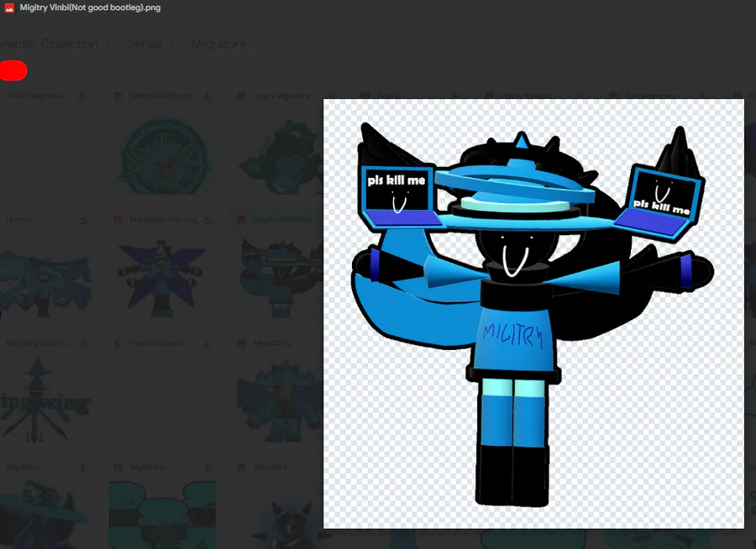Viewport: 756px width, 549px height.
Task: Open the '[MIGRATION].png' circular emblem thumbnail
Action: pos(164,155)
